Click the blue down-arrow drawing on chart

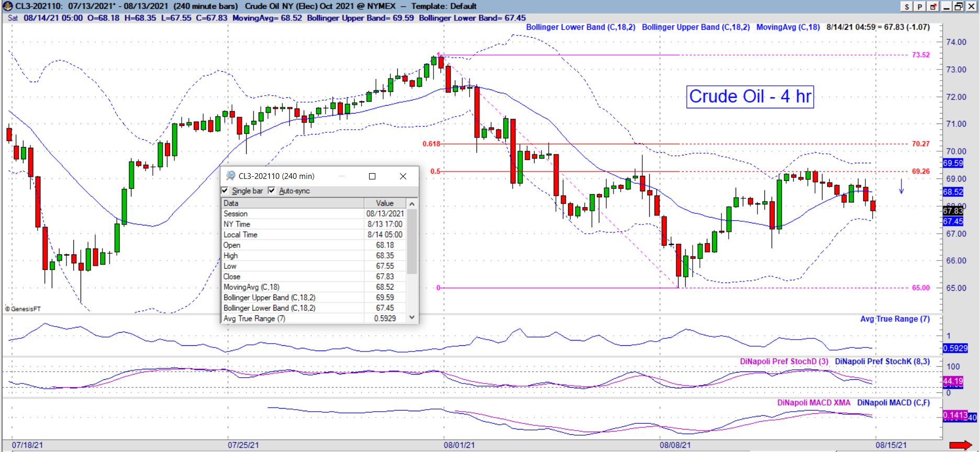(901, 186)
